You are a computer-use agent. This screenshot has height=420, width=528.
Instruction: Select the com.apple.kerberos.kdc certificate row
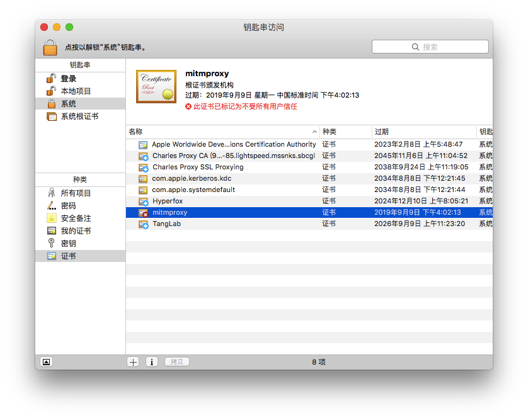(309, 178)
